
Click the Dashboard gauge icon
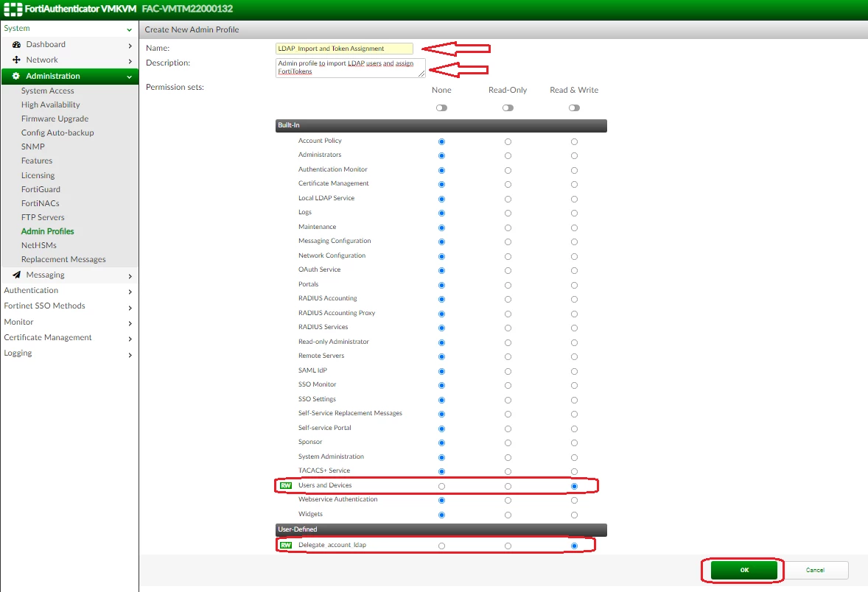click(17, 44)
